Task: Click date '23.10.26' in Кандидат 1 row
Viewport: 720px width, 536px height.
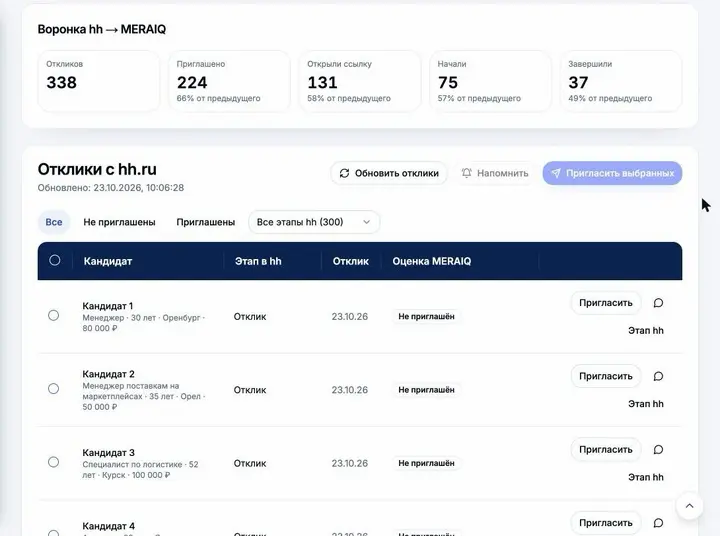Action: pos(350,316)
